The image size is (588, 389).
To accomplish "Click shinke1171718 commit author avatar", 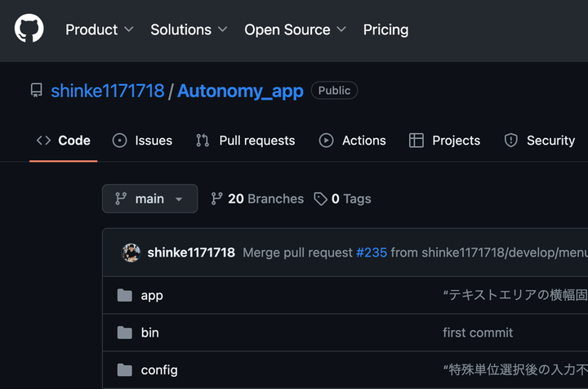I will pos(131,253).
